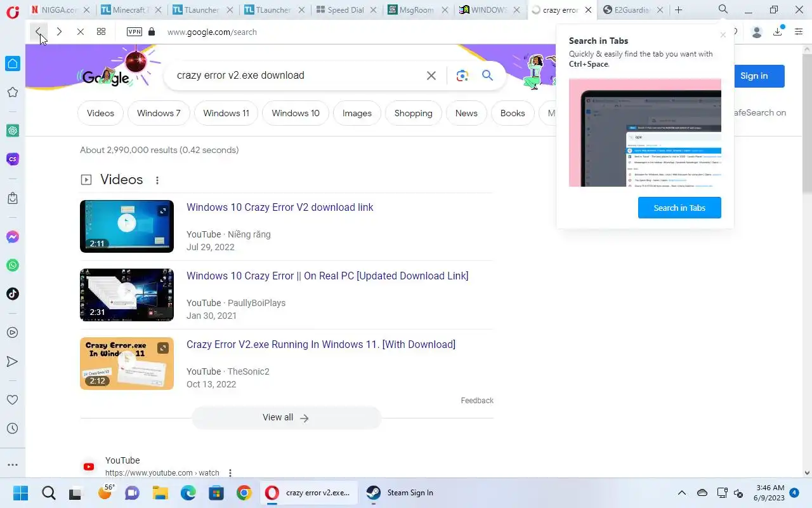Open 'Crazy Error V2.exe Running In Windows 11' link

[321, 344]
